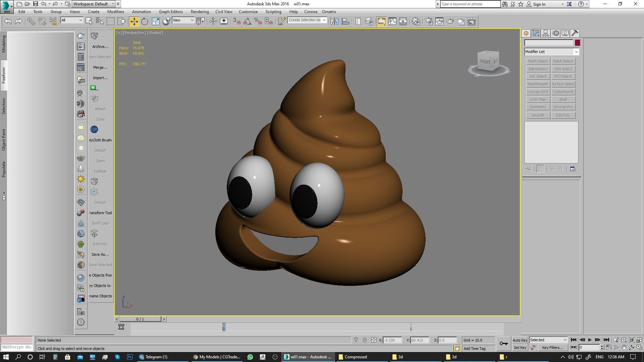This screenshot has height=362, width=644.
Task: Click the Merge... button
Action: pos(100,67)
